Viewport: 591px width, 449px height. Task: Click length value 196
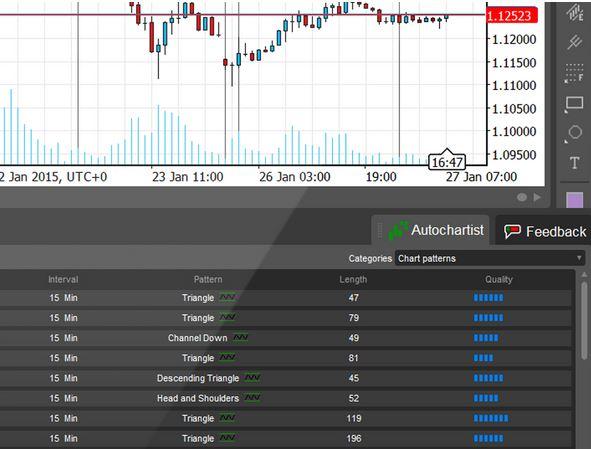click(x=354, y=438)
